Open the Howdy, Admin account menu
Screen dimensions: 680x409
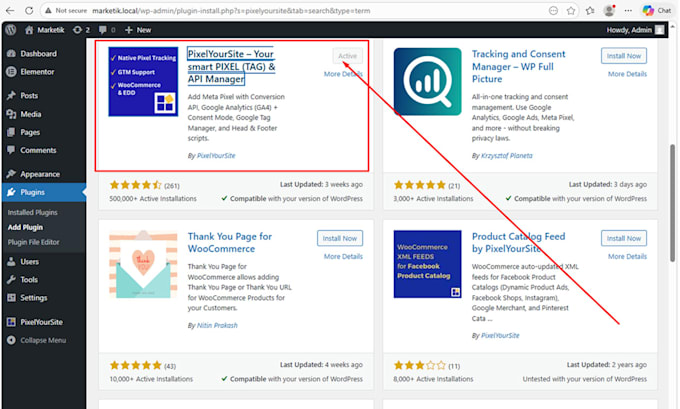pos(635,30)
